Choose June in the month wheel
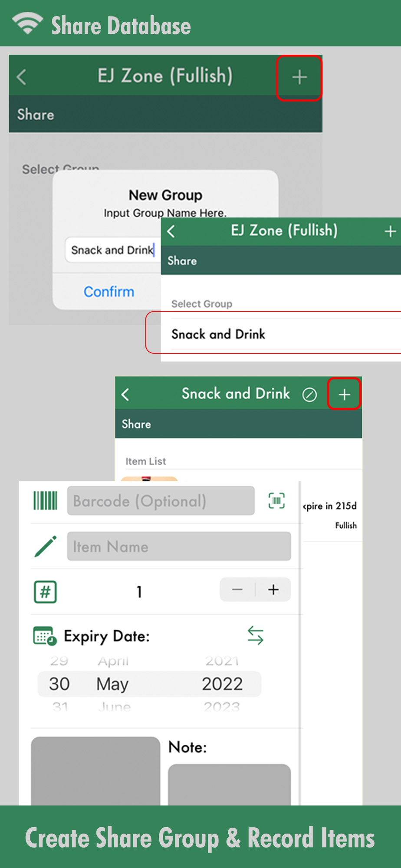 point(114,707)
